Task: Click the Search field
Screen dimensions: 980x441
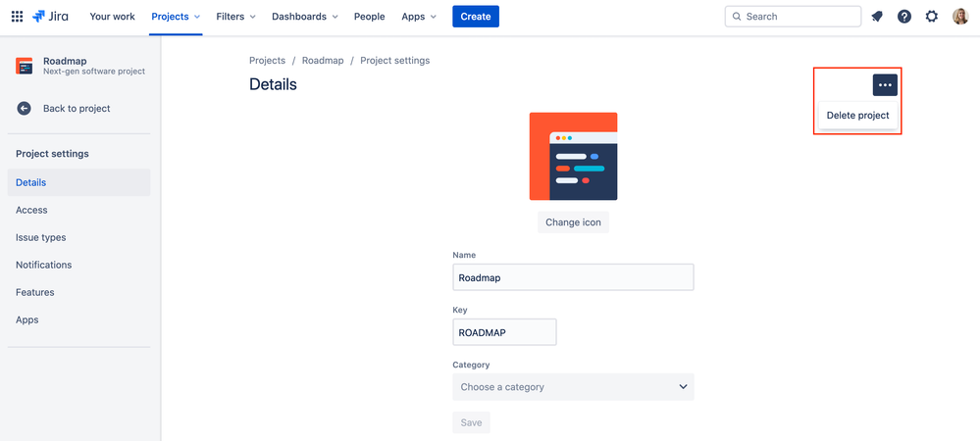Action: (793, 17)
